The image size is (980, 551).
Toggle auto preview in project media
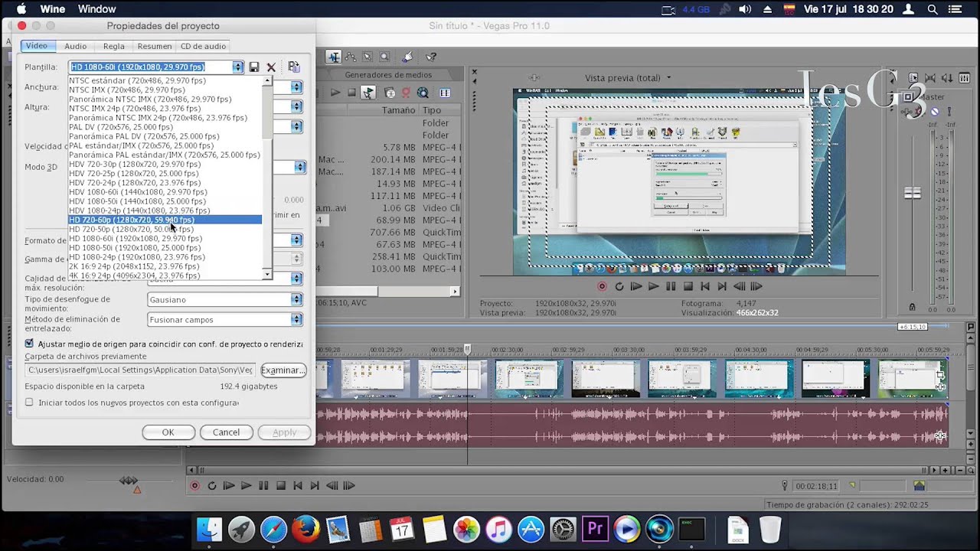pos(368,93)
